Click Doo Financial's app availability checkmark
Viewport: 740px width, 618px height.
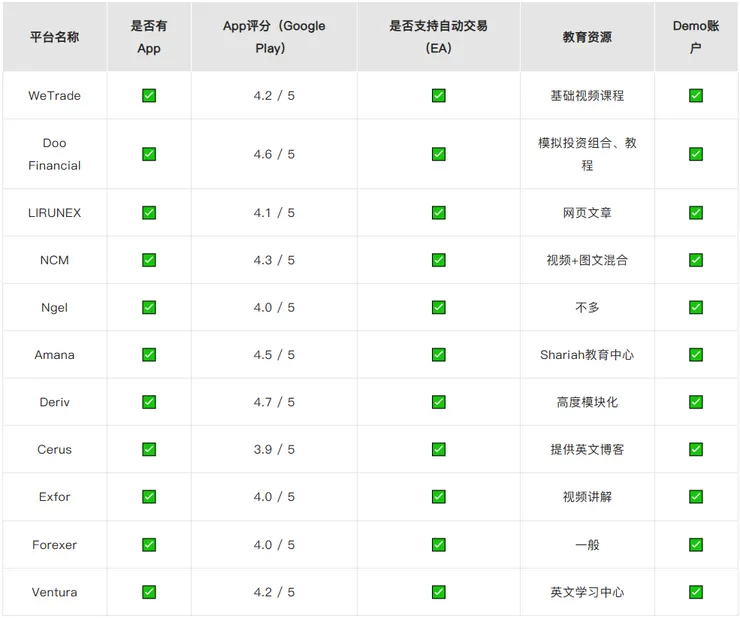149,154
